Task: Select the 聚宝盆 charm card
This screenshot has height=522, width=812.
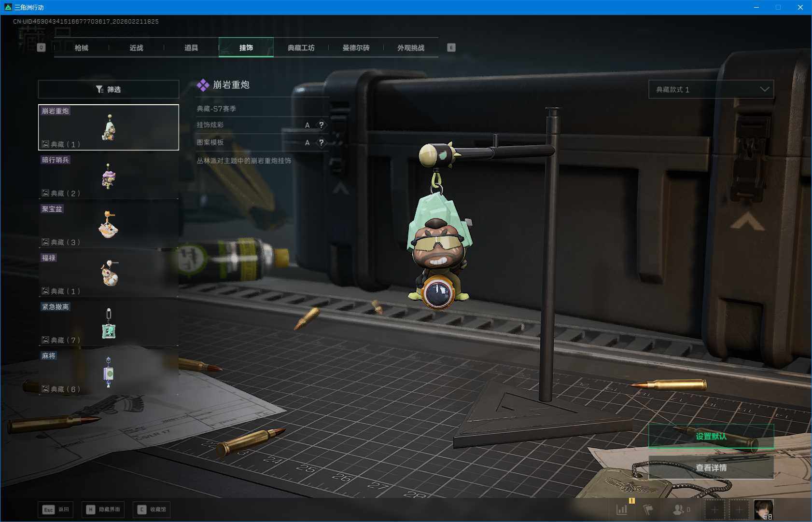Action: click(109, 225)
